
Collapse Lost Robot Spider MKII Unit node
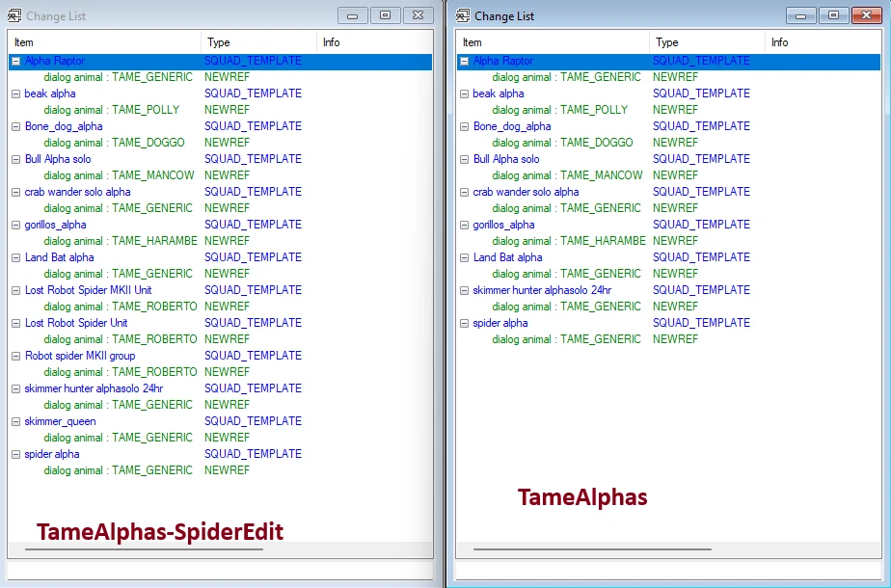[x=15, y=290]
